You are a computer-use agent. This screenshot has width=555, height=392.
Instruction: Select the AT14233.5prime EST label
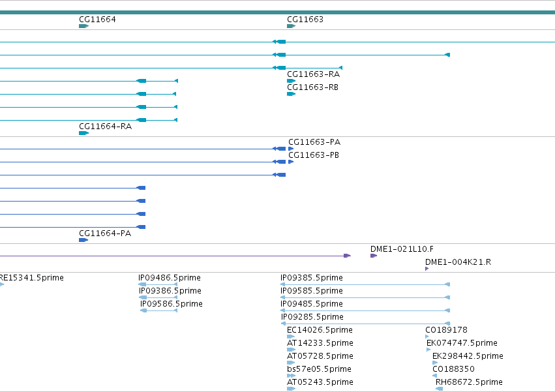320,343
